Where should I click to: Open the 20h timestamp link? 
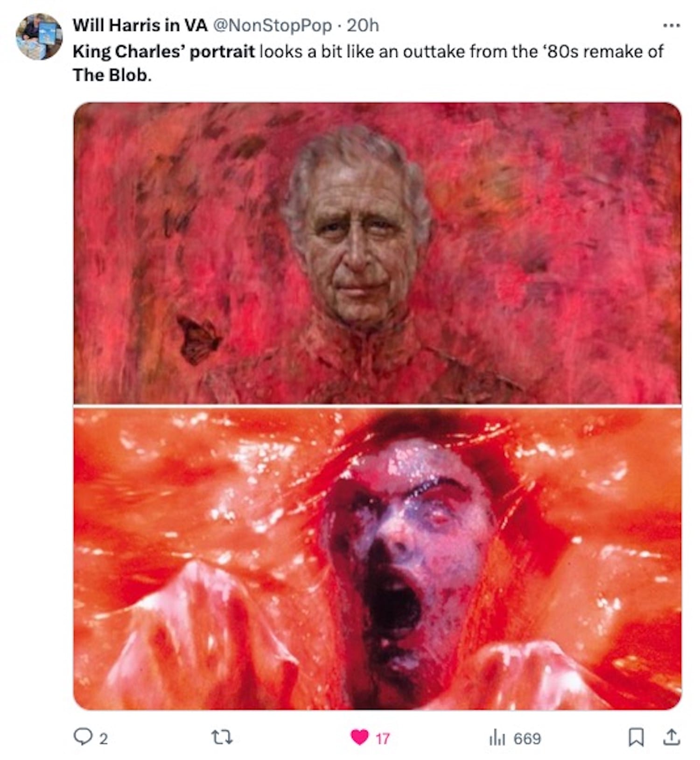(363, 25)
